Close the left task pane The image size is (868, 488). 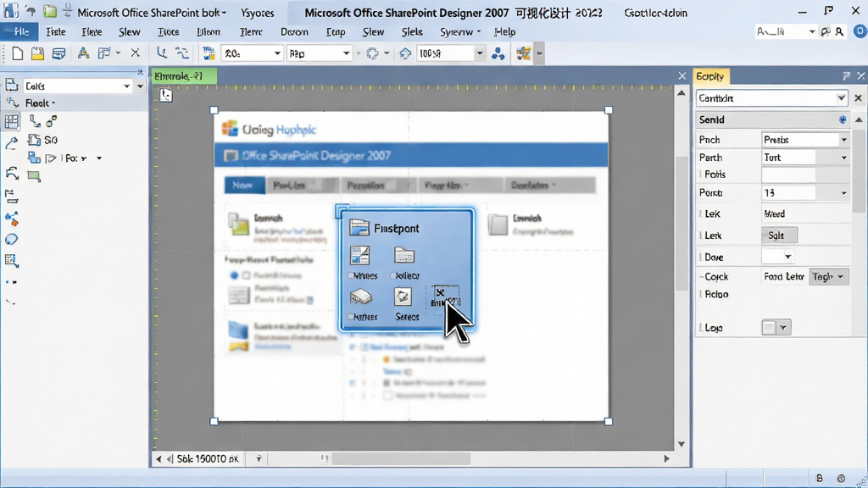pyautogui.click(x=140, y=72)
